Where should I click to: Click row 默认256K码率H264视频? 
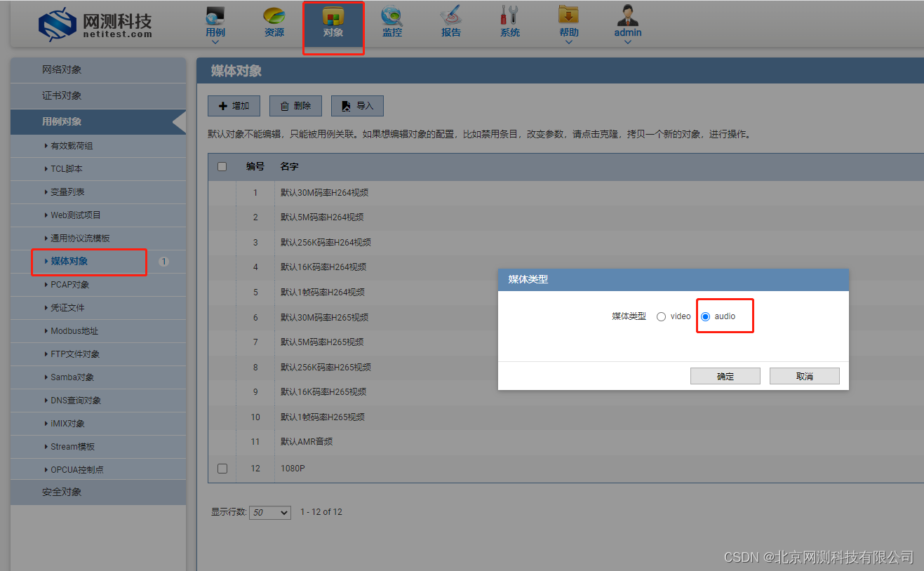coord(565,242)
